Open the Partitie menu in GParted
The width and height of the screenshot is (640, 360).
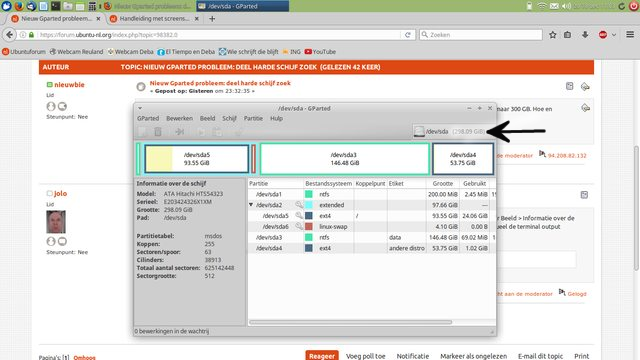[253, 118]
